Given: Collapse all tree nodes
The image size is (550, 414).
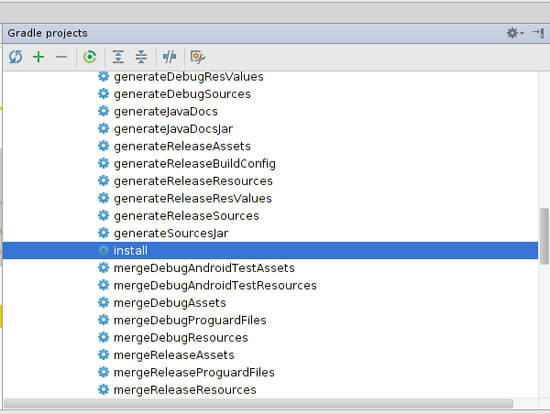Looking at the screenshot, I should tap(141, 56).
